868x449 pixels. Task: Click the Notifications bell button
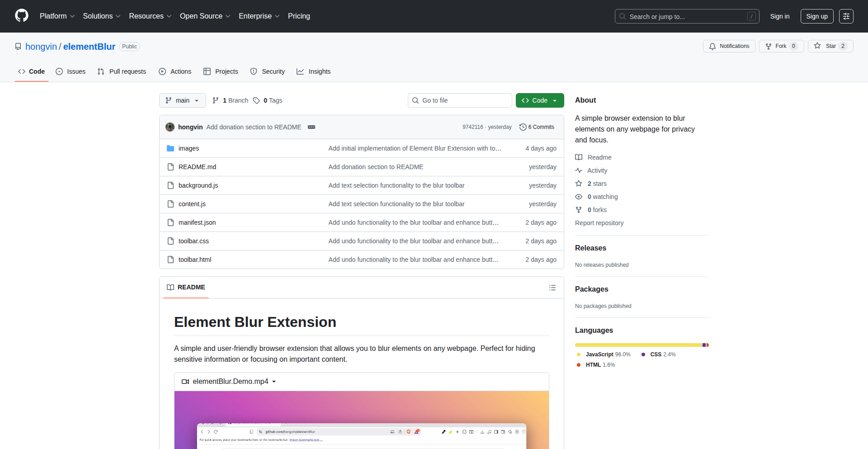(729, 46)
